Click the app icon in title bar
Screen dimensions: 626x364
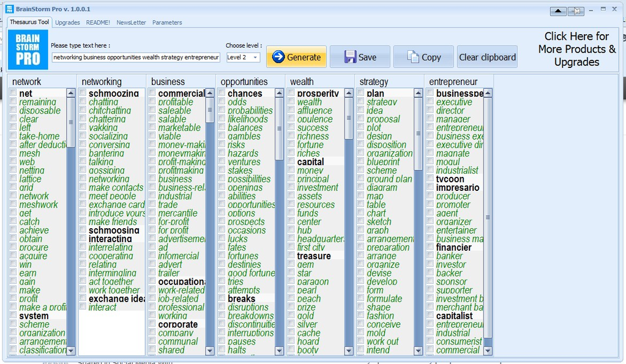10,9
